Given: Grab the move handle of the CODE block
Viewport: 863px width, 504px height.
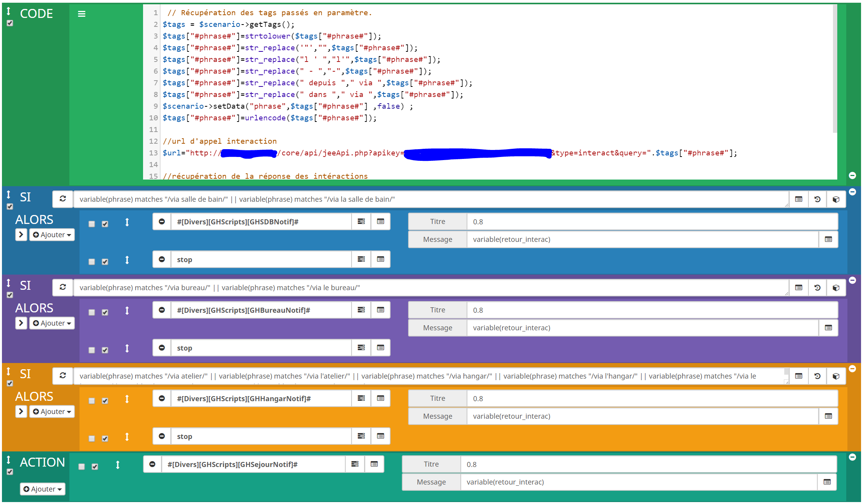Looking at the screenshot, I should click(9, 11).
